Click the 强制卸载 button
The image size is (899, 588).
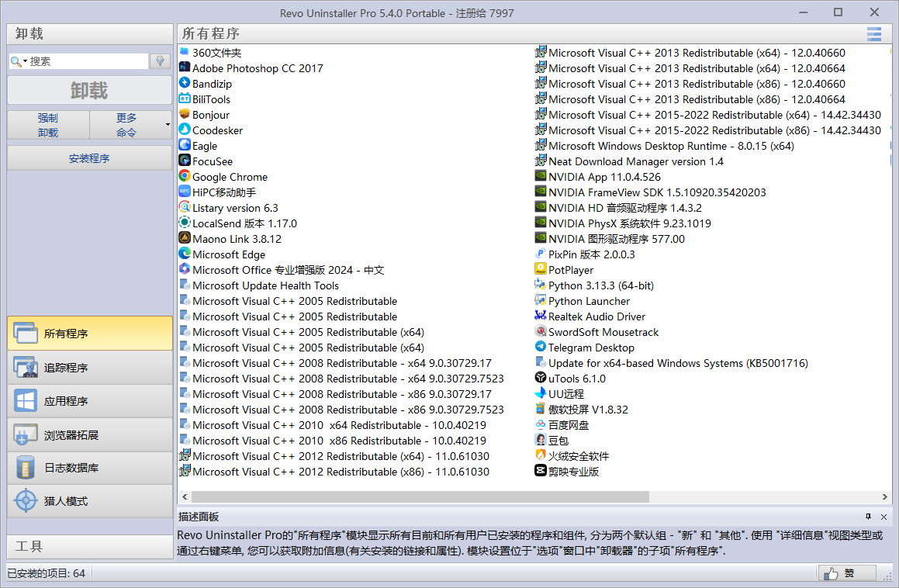[48, 125]
